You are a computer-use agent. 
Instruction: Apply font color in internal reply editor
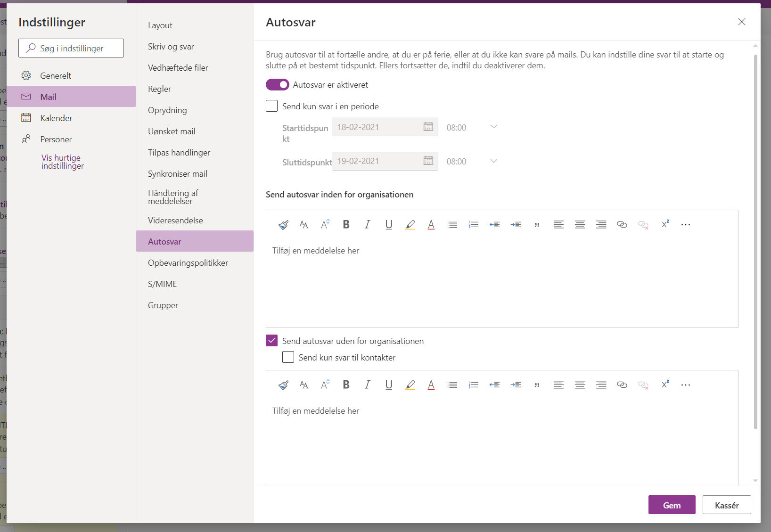(431, 225)
